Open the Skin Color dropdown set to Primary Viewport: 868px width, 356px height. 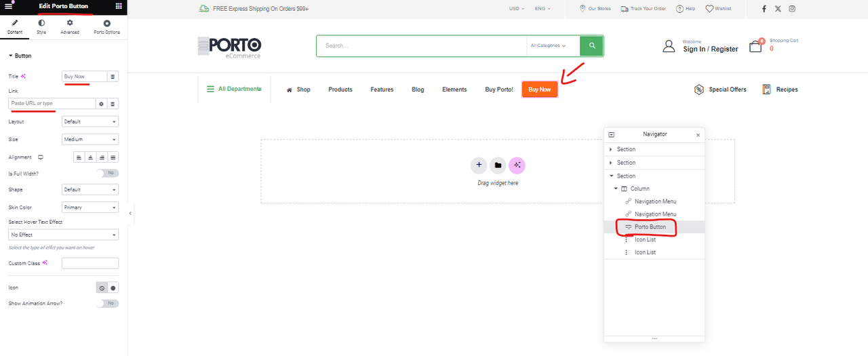click(90, 207)
